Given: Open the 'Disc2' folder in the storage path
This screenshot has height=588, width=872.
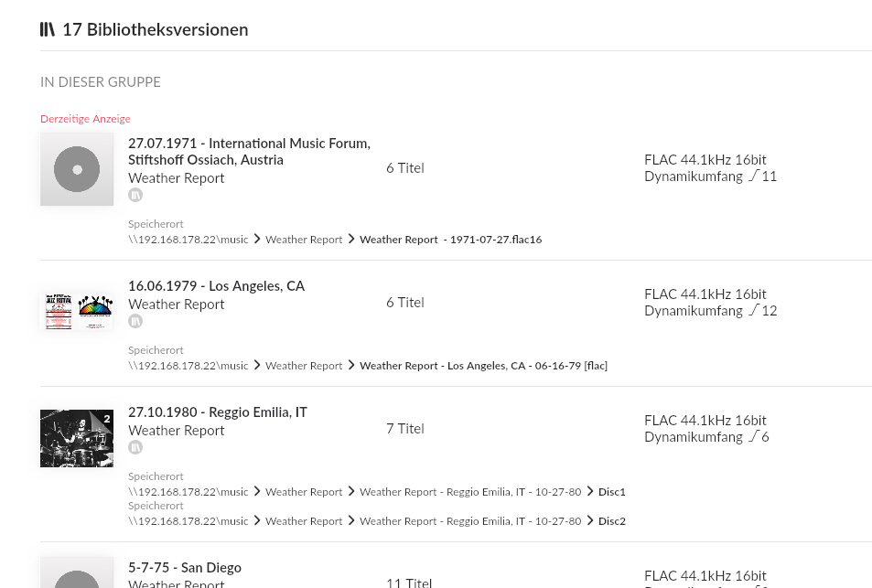Looking at the screenshot, I should tap(612, 521).
